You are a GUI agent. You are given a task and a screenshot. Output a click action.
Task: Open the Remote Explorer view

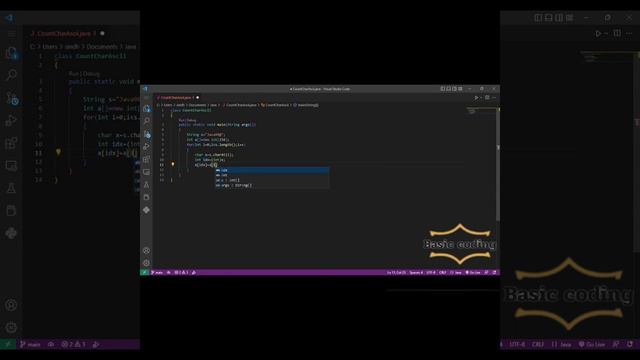click(x=147, y=172)
